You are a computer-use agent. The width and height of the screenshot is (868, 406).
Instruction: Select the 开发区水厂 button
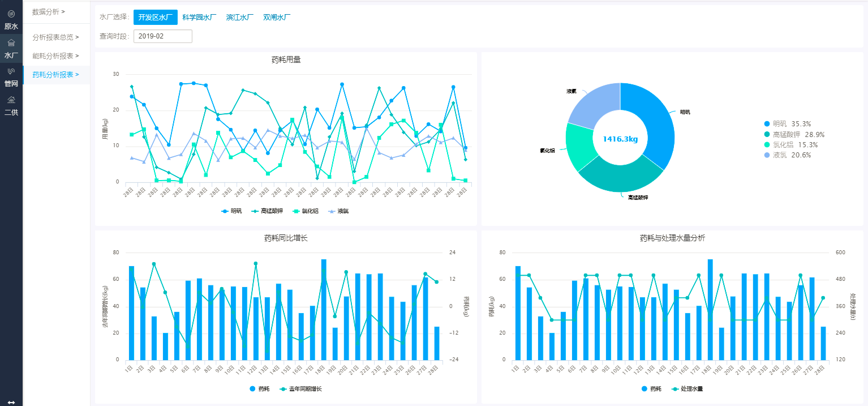pyautogui.click(x=156, y=18)
